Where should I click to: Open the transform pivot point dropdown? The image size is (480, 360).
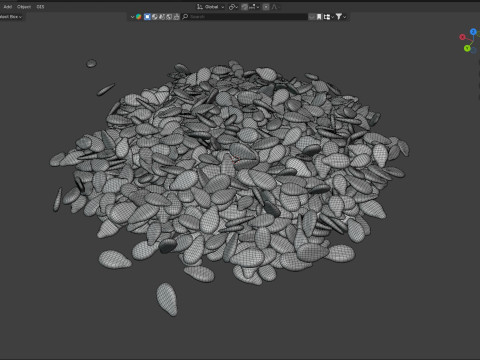(x=233, y=7)
